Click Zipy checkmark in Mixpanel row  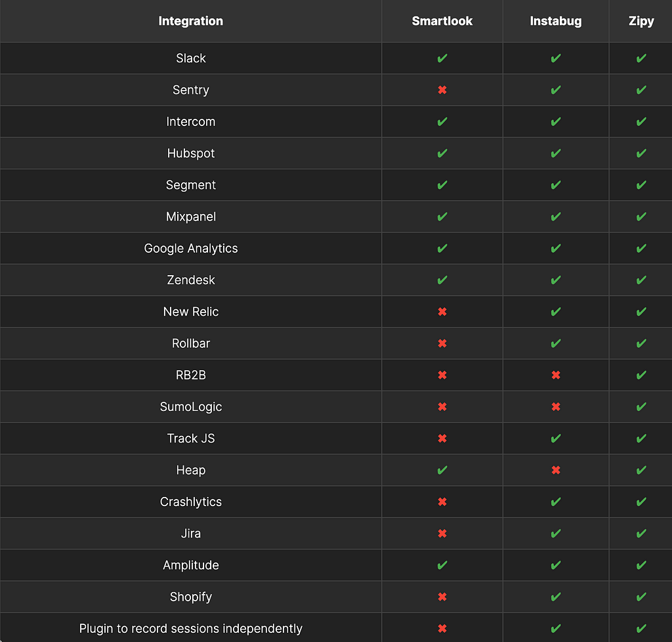(640, 217)
